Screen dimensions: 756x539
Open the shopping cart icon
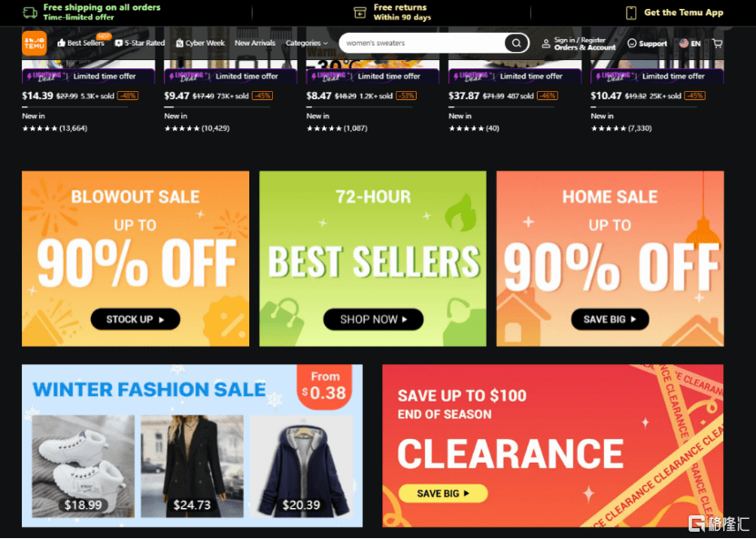coord(717,43)
